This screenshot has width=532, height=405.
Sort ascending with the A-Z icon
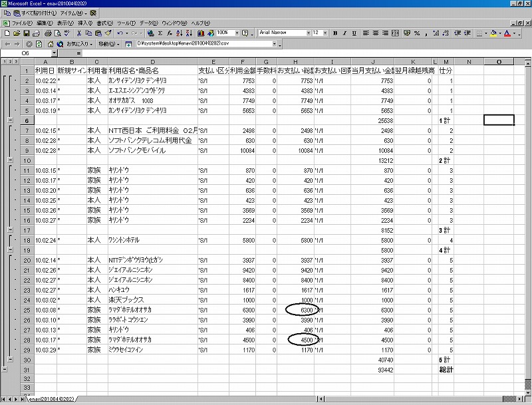(x=180, y=33)
